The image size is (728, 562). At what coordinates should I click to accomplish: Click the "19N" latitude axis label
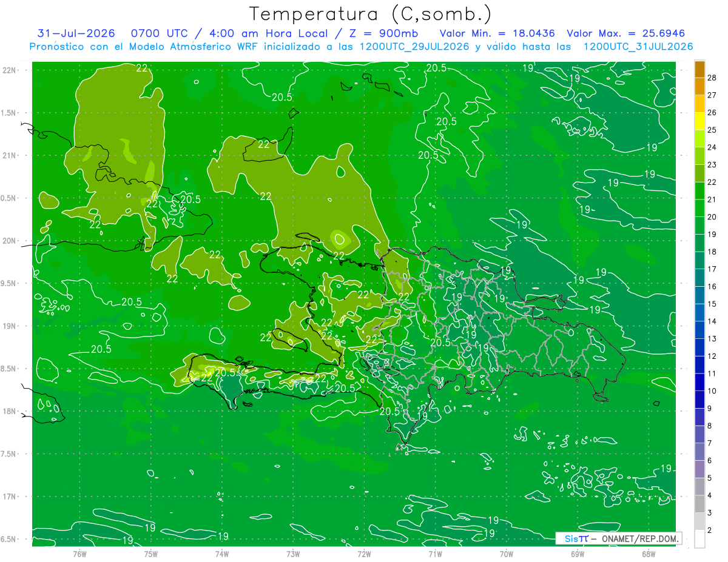[x=10, y=326]
